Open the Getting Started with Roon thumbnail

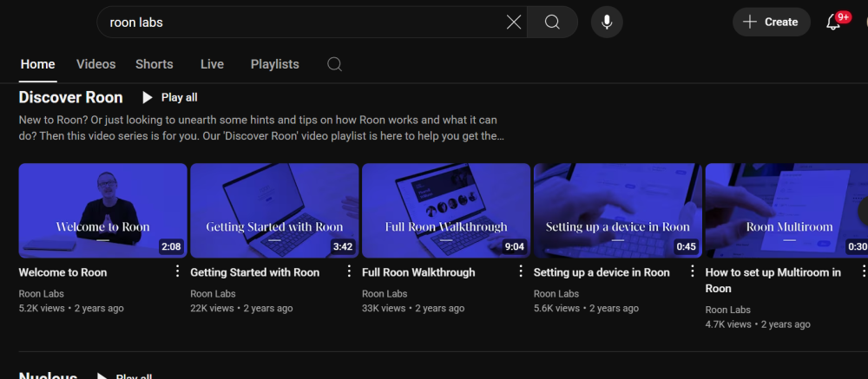[x=274, y=210]
